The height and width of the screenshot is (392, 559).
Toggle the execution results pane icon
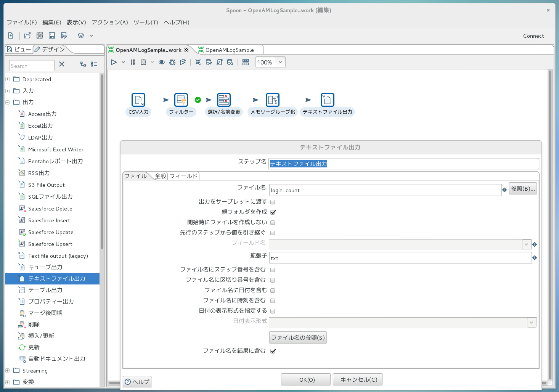click(x=246, y=62)
